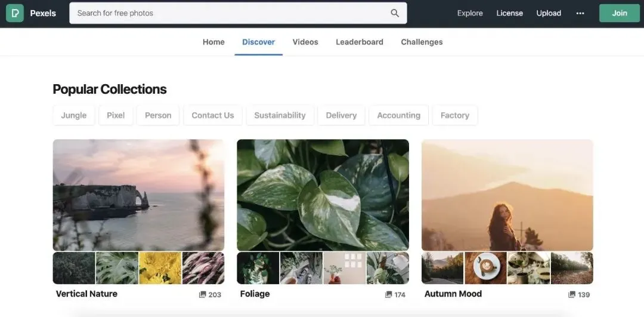Open the License link

pos(509,13)
